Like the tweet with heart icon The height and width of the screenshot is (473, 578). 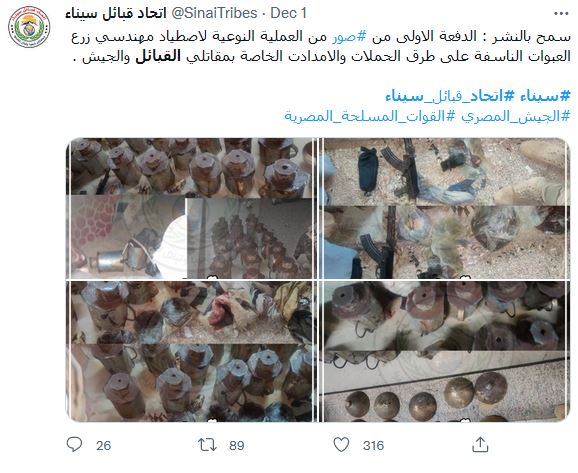coord(341,444)
